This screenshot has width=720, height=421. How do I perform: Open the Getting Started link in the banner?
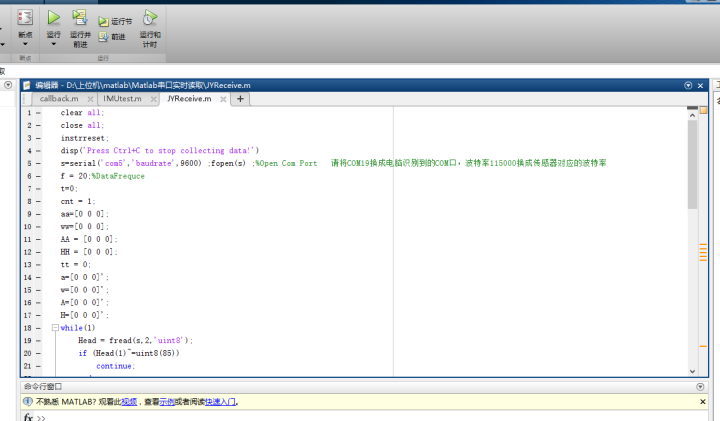pos(220,402)
